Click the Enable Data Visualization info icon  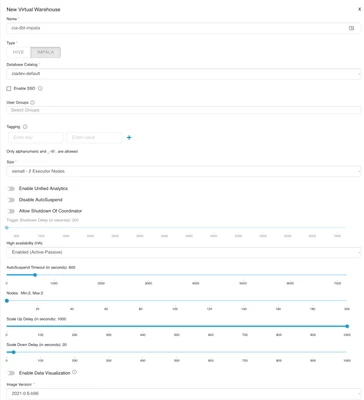click(x=75, y=372)
